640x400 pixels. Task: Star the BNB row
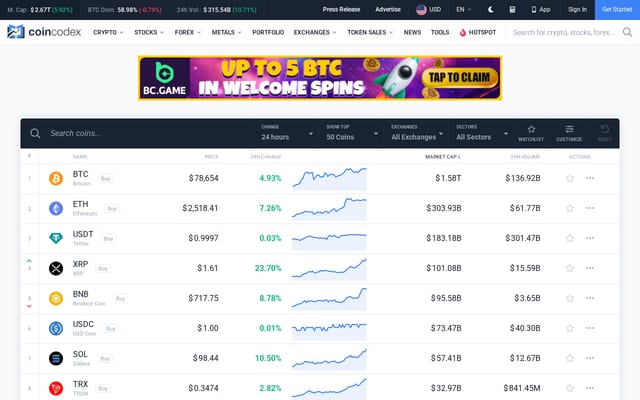570,298
